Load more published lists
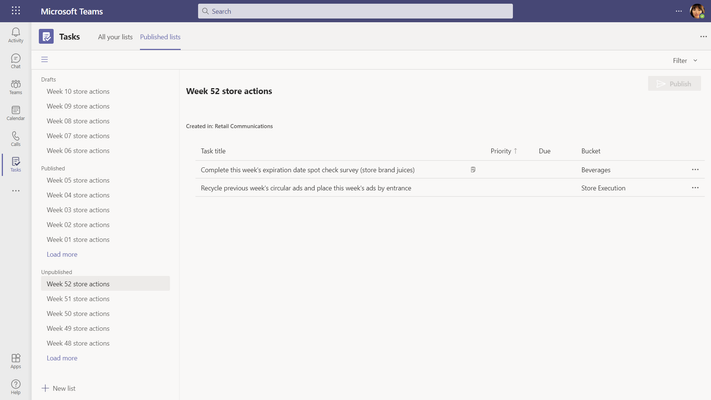This screenshot has height=400, width=711. coord(62,254)
